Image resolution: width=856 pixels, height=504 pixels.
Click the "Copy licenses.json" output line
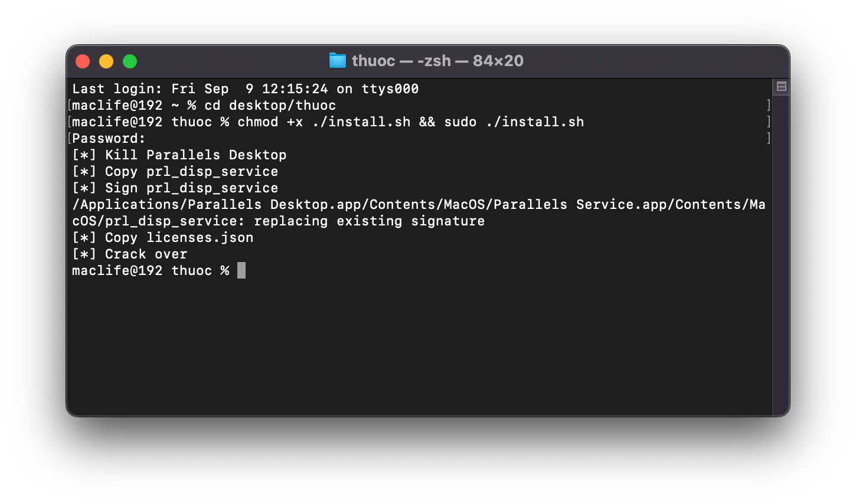click(179, 238)
